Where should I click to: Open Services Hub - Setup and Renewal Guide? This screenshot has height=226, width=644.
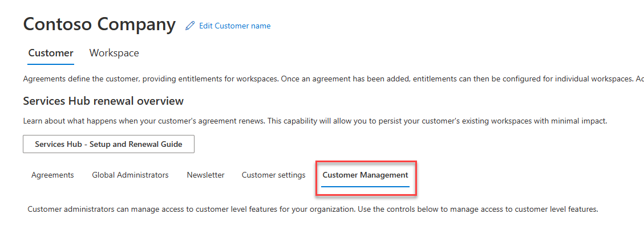[x=108, y=144]
